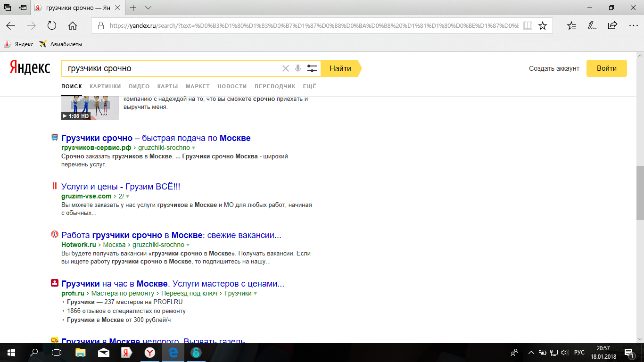Go back to the previous page

(10, 26)
